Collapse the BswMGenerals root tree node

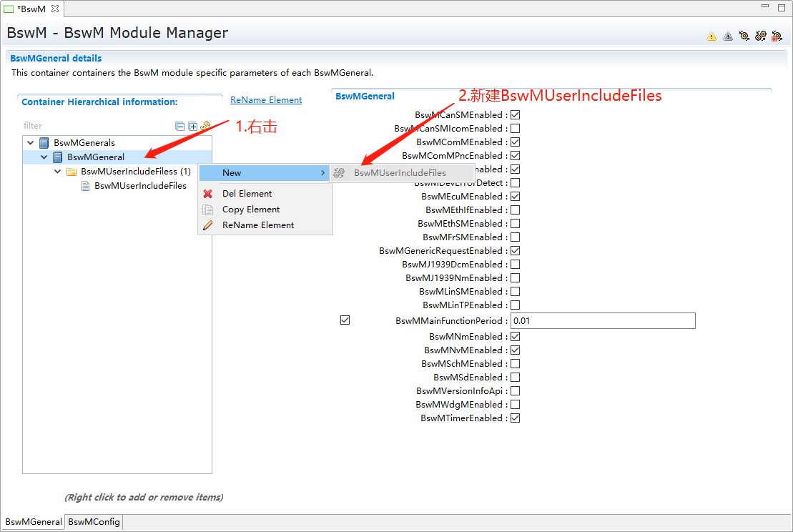(x=30, y=142)
